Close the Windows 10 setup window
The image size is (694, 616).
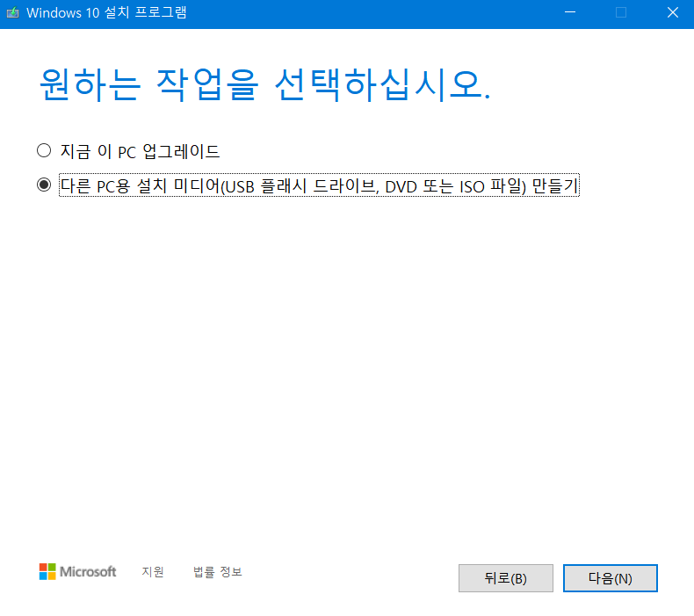[673, 12]
